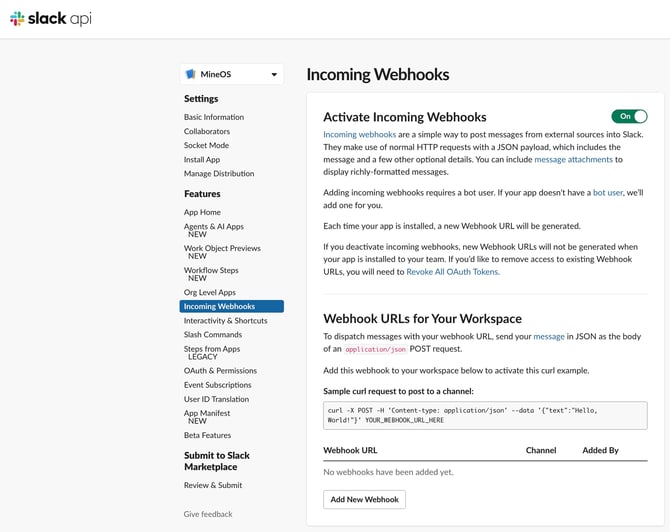Select Socket Mode in the sidebar
The width and height of the screenshot is (670, 532).
point(206,145)
